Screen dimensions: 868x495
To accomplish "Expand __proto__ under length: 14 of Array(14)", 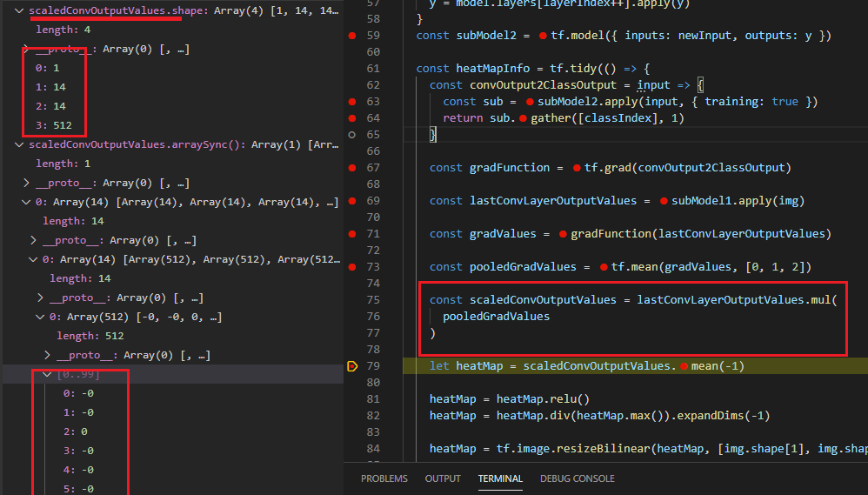I will [33, 240].
